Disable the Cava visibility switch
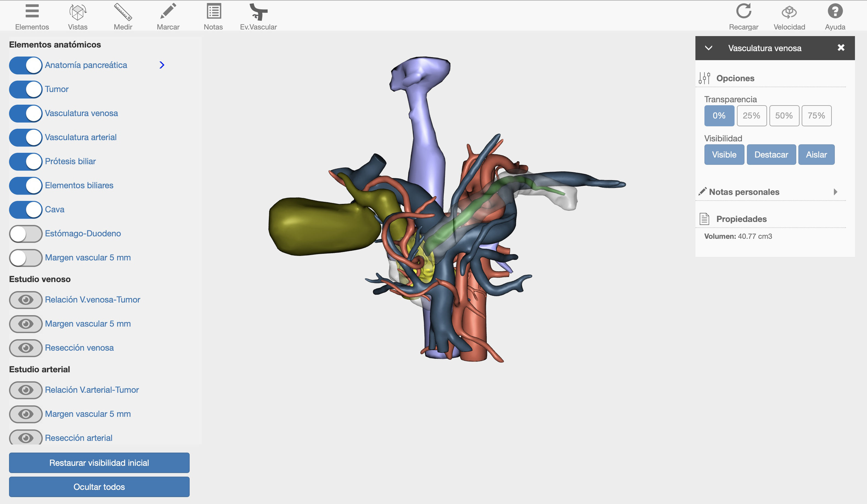867x504 pixels. click(x=26, y=210)
